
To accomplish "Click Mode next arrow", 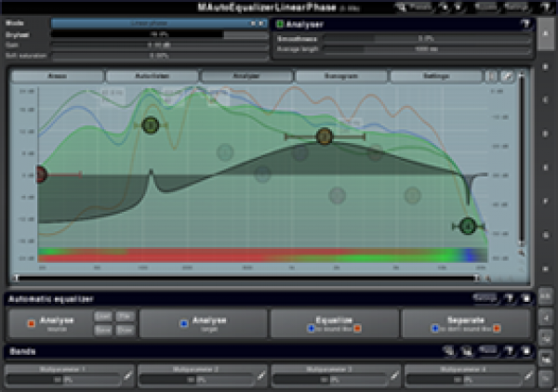I will [x=261, y=23].
